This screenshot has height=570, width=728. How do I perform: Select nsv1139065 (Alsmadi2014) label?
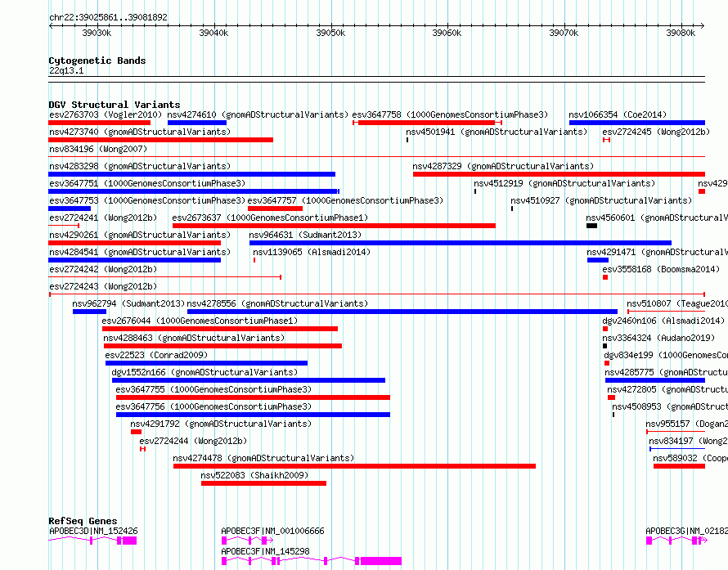tap(312, 252)
